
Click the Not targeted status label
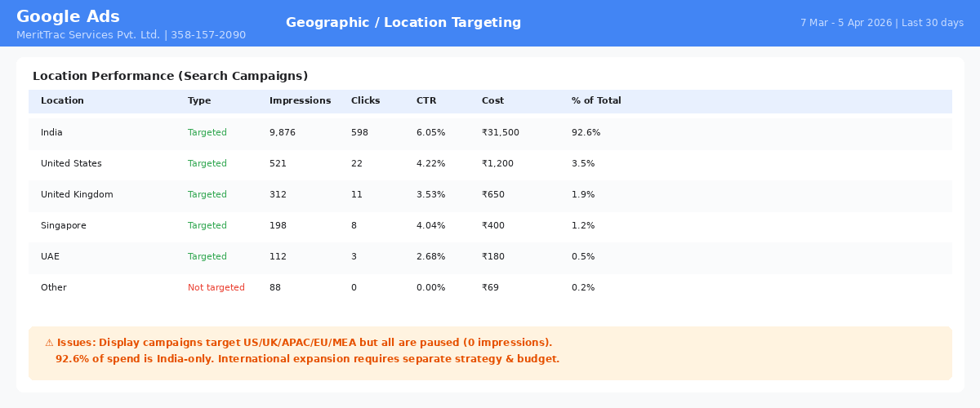pos(216,288)
